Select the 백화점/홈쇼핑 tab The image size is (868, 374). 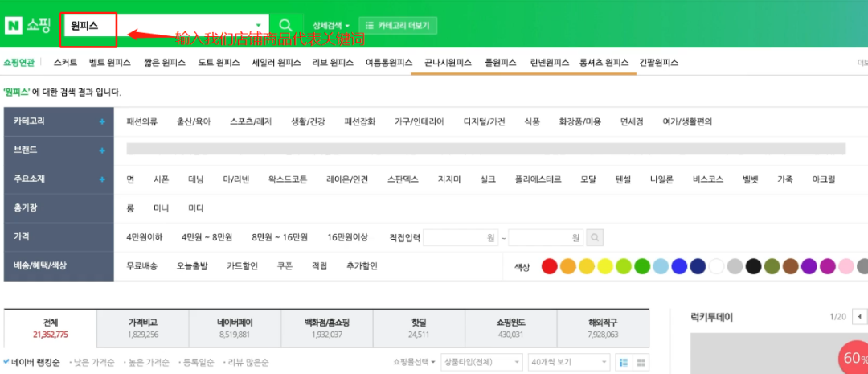click(327, 329)
